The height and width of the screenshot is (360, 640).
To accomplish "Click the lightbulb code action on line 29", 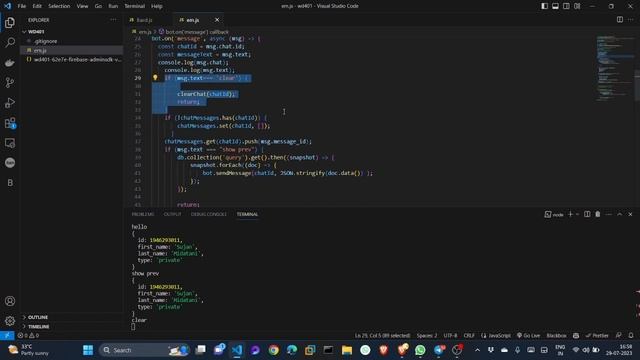I will click(x=155, y=78).
